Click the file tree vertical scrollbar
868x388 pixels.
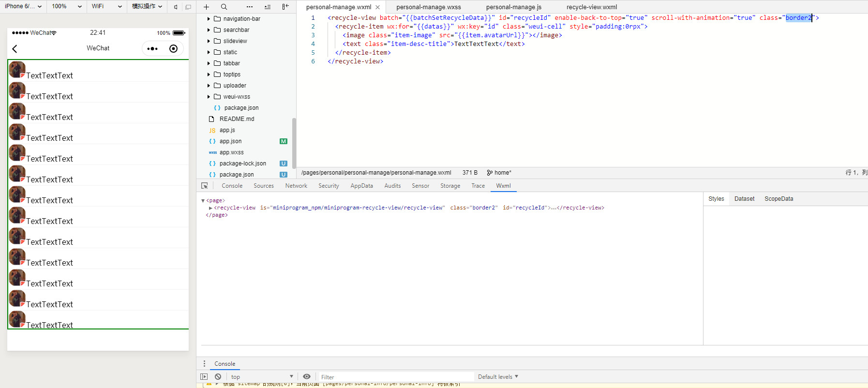pos(294,143)
